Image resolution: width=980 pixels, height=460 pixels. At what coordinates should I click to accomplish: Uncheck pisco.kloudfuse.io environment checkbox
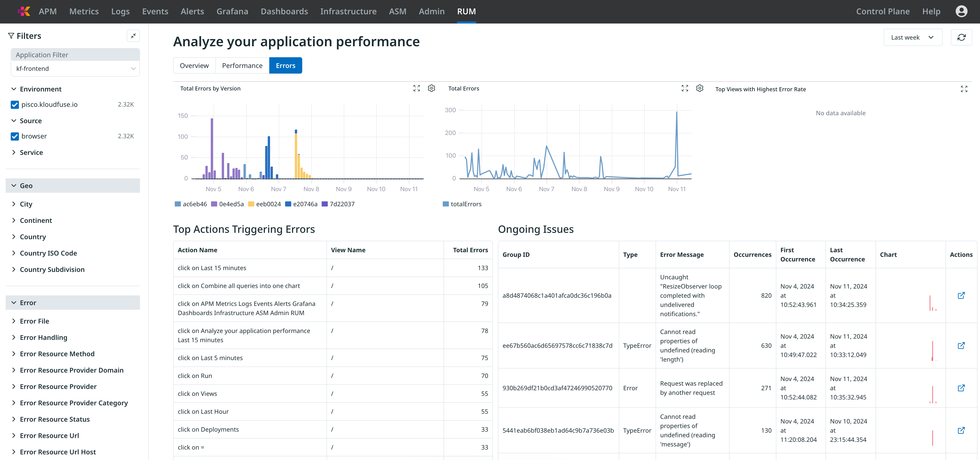15,105
